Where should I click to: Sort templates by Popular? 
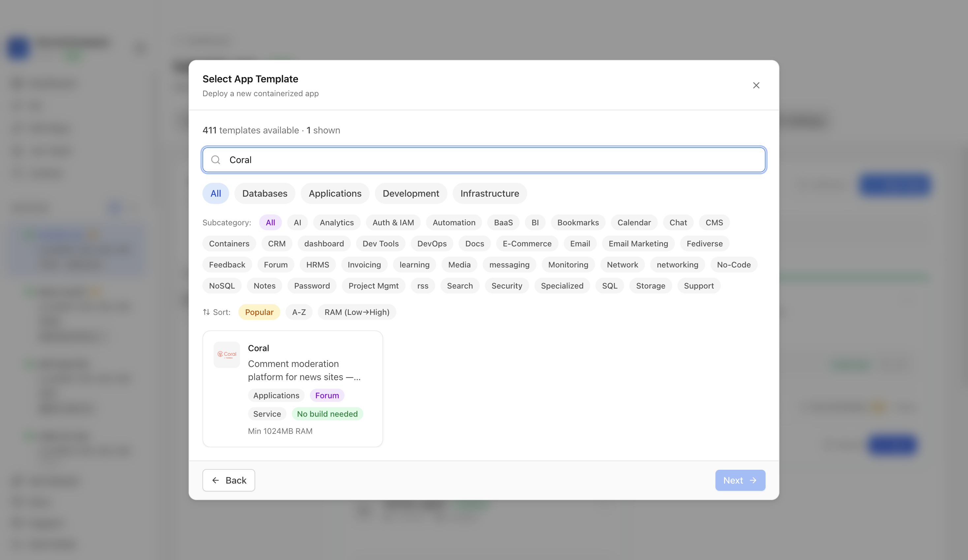pos(259,312)
